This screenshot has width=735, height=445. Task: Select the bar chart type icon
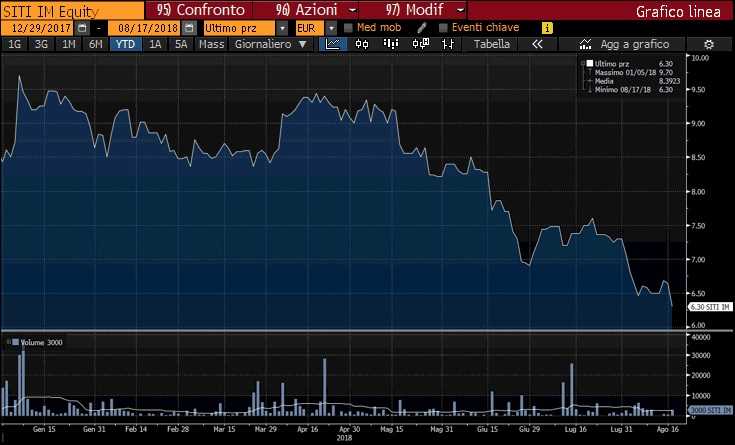coord(390,45)
